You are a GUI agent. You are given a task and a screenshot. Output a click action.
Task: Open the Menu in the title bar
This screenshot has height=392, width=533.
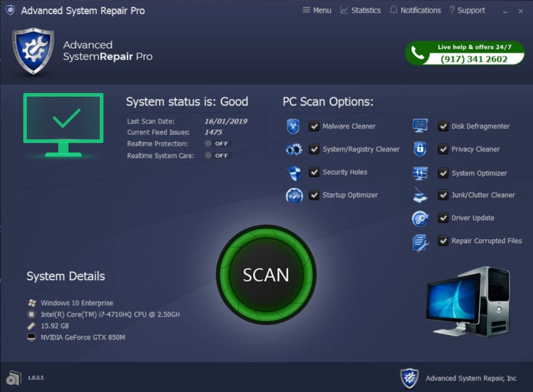pyautogui.click(x=317, y=10)
